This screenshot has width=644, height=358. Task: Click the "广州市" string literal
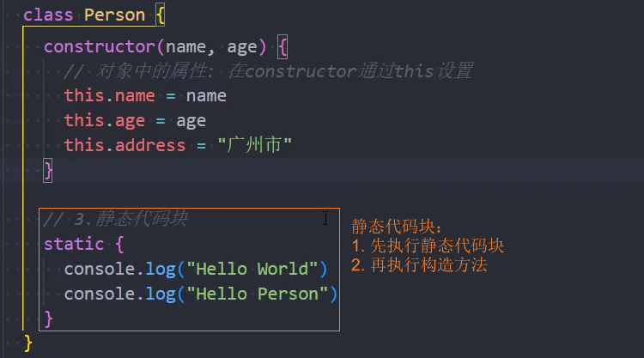[x=255, y=145]
